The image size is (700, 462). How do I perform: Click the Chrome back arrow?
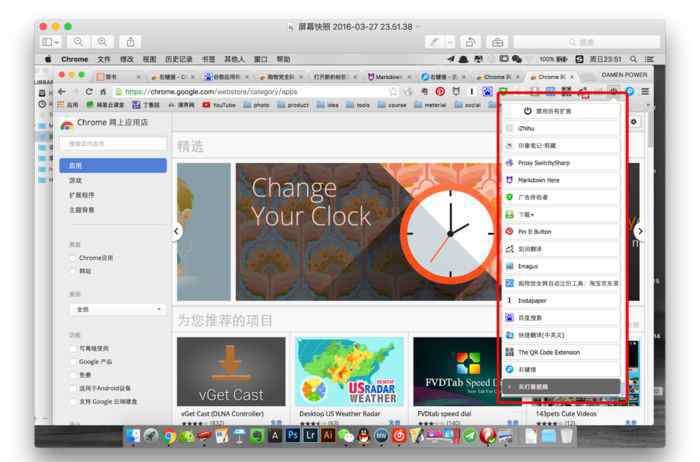[x=62, y=92]
